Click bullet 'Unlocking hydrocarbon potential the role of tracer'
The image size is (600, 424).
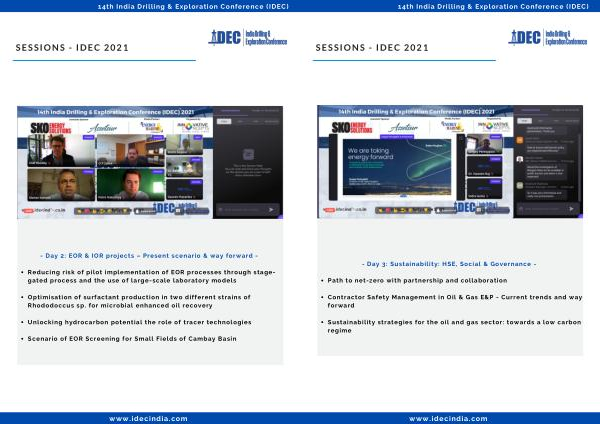click(139, 322)
